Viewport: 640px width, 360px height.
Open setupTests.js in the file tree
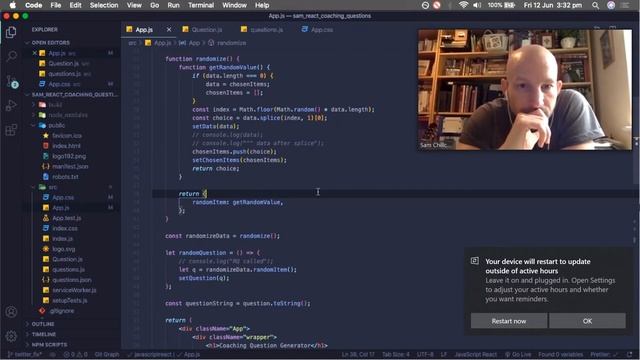point(69,300)
